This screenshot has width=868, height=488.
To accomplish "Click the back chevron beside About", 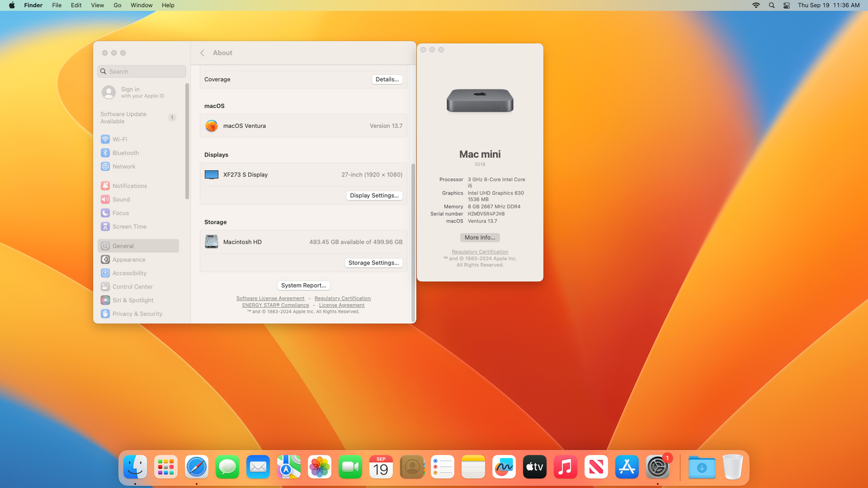I will 202,53.
